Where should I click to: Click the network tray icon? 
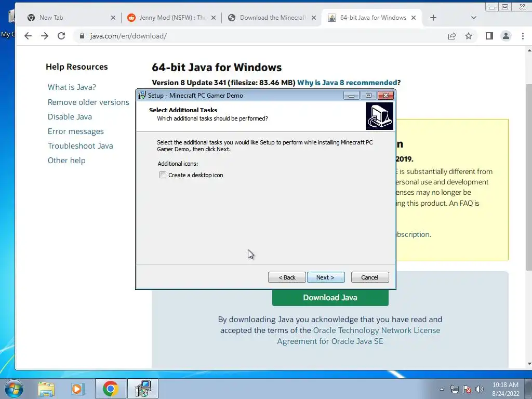tap(454, 389)
